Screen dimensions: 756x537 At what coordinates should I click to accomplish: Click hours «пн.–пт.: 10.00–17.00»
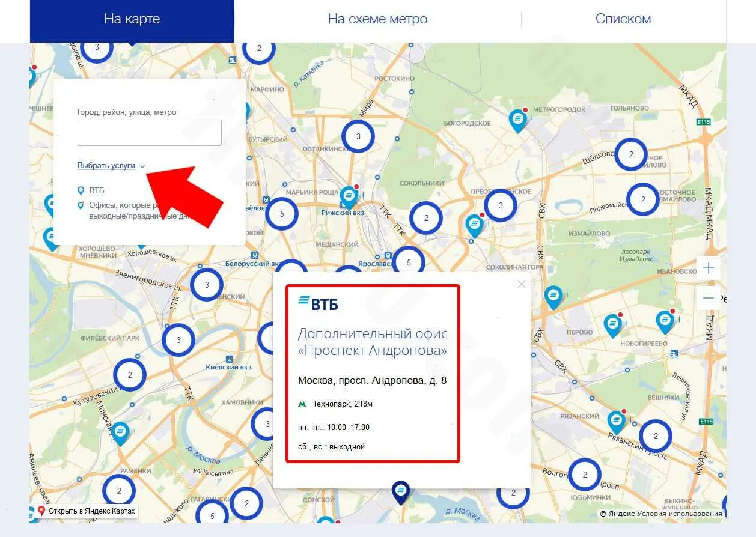point(334,428)
